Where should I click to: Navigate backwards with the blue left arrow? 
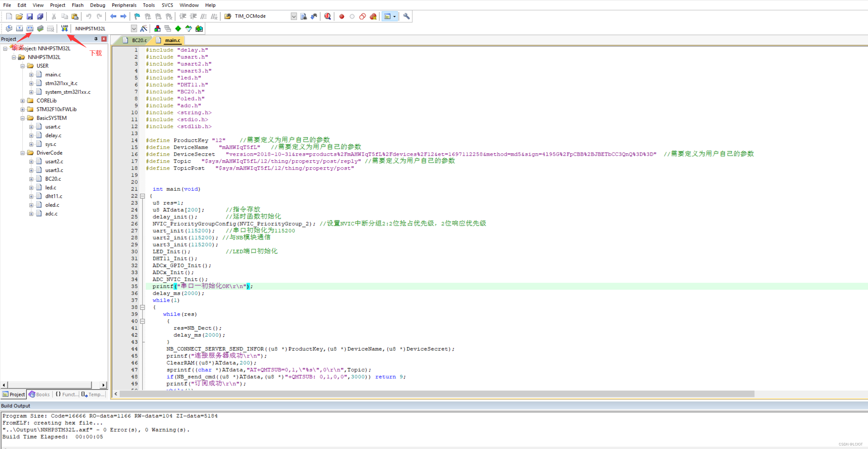(113, 16)
